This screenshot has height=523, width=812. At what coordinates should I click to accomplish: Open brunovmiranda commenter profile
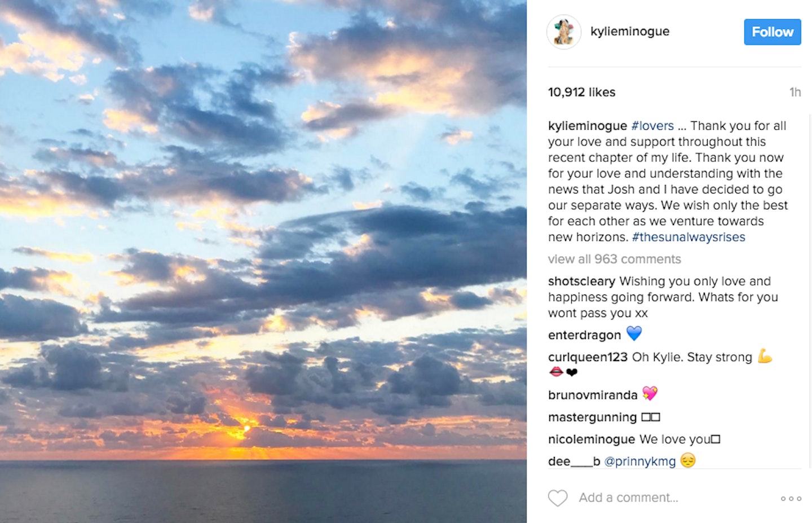tap(593, 395)
